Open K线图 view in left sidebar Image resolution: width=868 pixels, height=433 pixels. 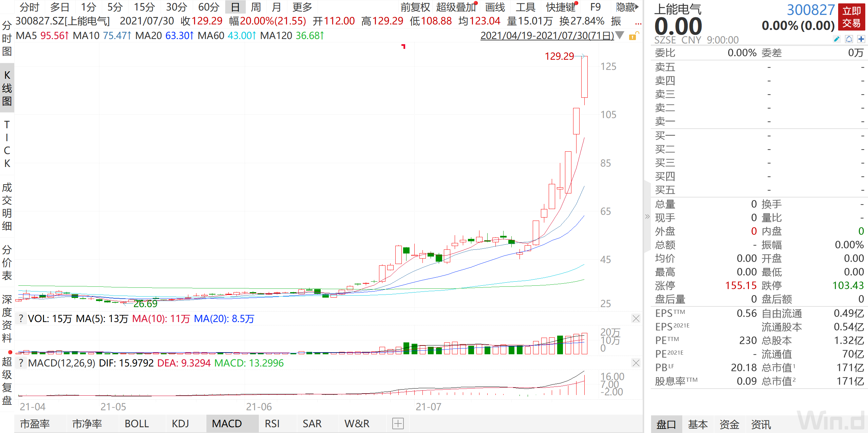pos(7,88)
